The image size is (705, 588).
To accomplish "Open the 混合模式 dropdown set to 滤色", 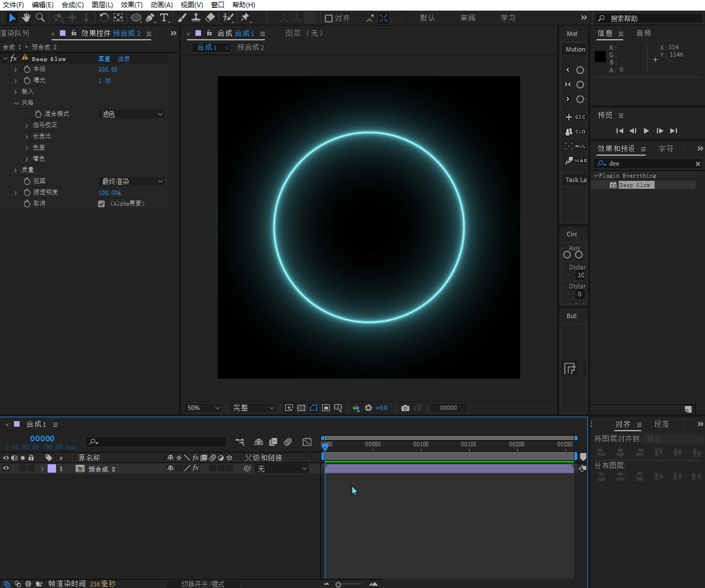I will [132, 114].
